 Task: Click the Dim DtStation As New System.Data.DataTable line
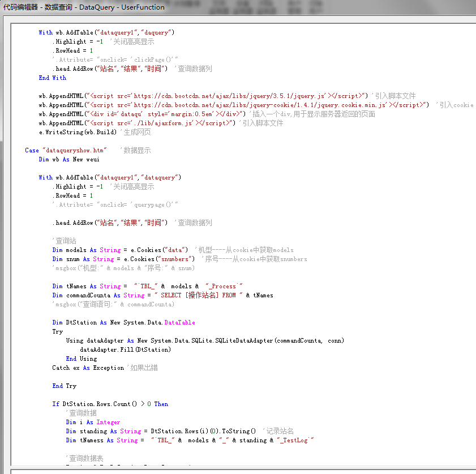123,322
